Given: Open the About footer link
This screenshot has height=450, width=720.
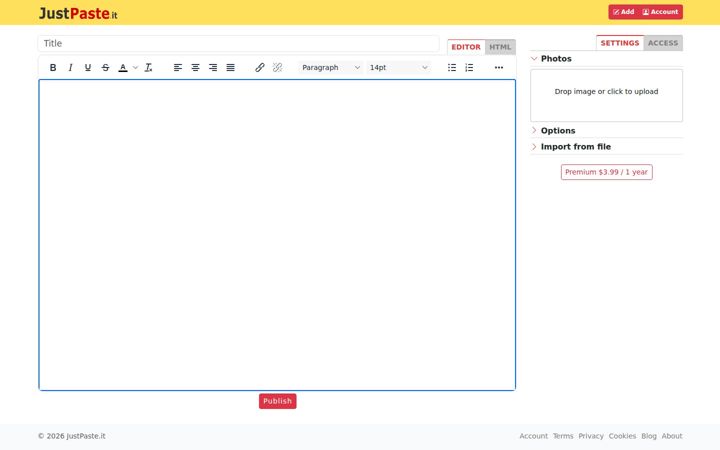Looking at the screenshot, I should pyautogui.click(x=672, y=436).
